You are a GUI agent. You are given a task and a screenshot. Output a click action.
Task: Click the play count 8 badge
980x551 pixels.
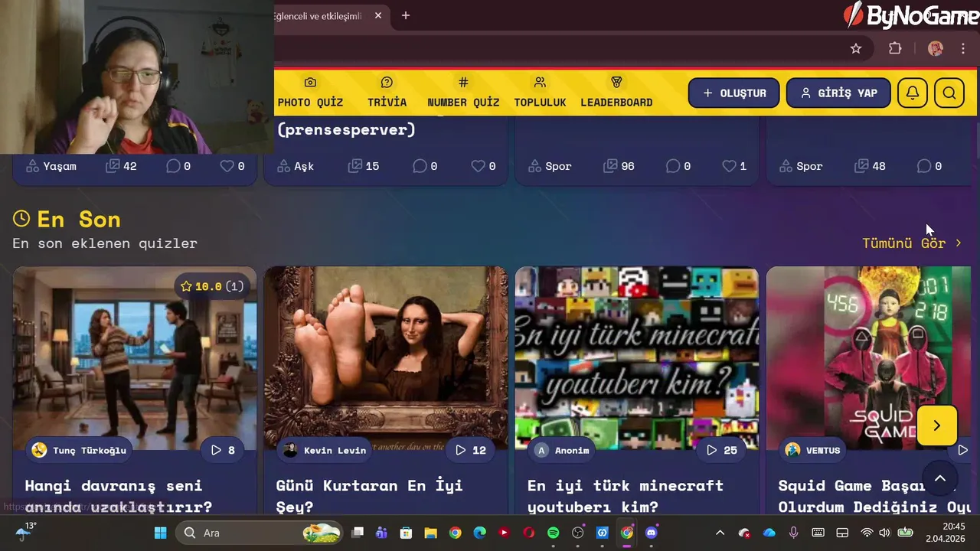pyautogui.click(x=223, y=450)
